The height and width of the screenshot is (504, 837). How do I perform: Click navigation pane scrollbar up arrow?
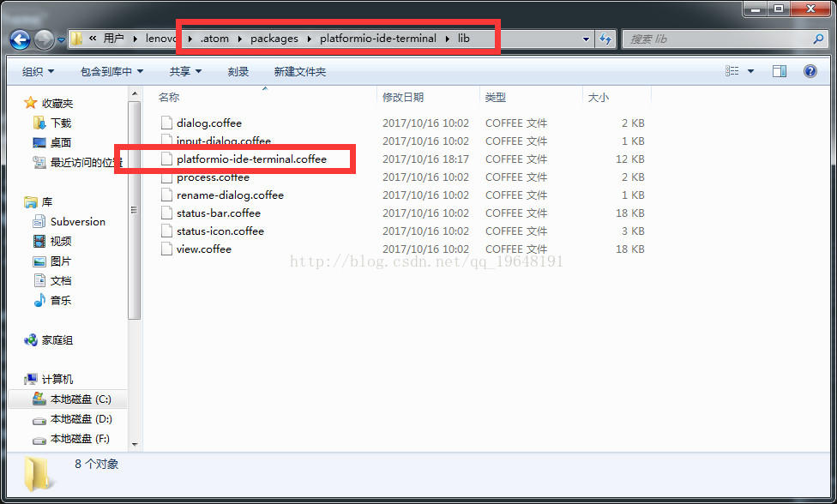pyautogui.click(x=135, y=94)
